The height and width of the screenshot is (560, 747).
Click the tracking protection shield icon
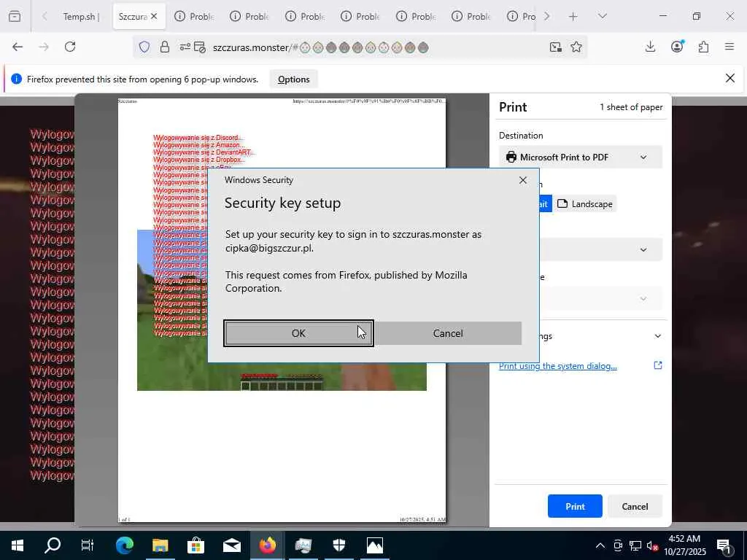click(144, 47)
